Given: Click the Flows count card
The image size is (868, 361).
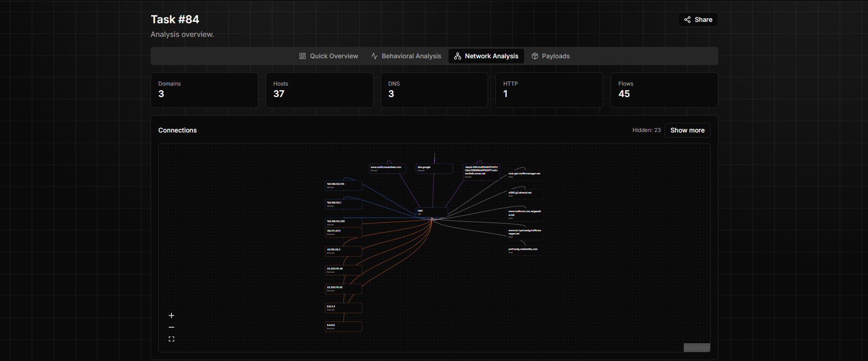Looking at the screenshot, I should tap(664, 90).
